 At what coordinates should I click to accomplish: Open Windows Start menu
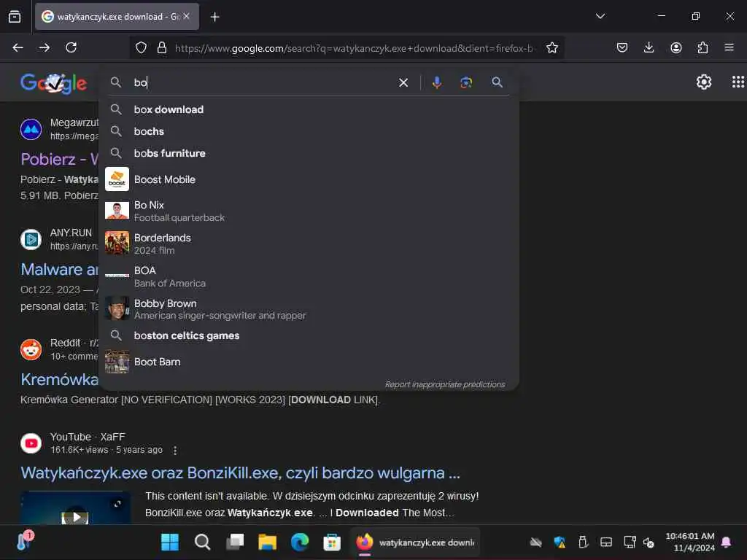(x=169, y=542)
